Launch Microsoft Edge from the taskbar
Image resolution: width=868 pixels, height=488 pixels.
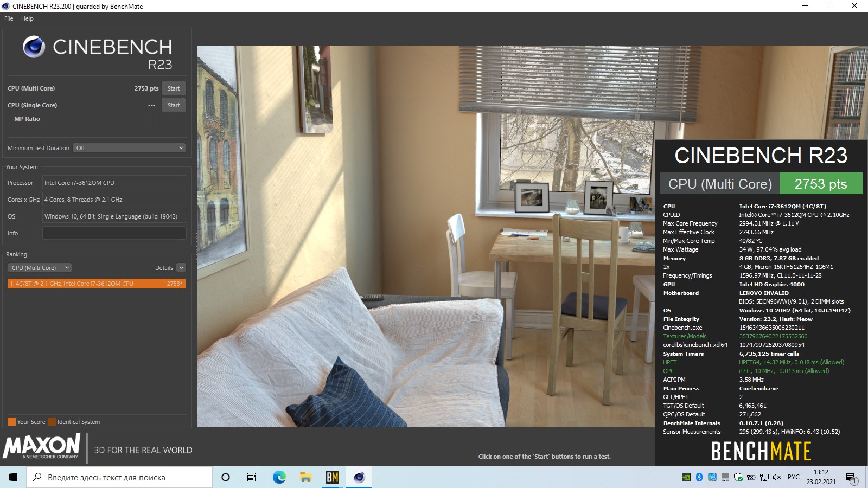[279, 477]
